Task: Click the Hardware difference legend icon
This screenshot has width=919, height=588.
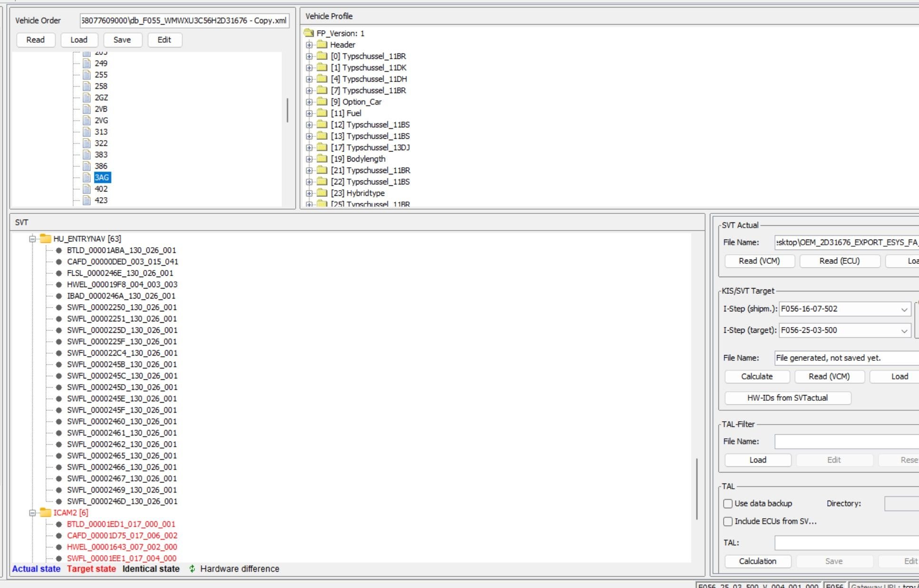Action: (x=192, y=569)
